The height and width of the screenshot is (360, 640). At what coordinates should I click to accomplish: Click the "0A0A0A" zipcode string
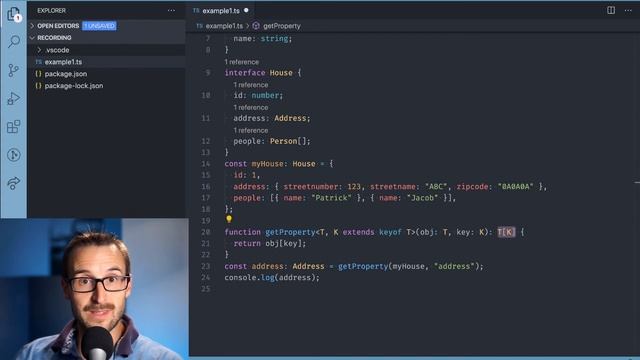[x=515, y=187]
